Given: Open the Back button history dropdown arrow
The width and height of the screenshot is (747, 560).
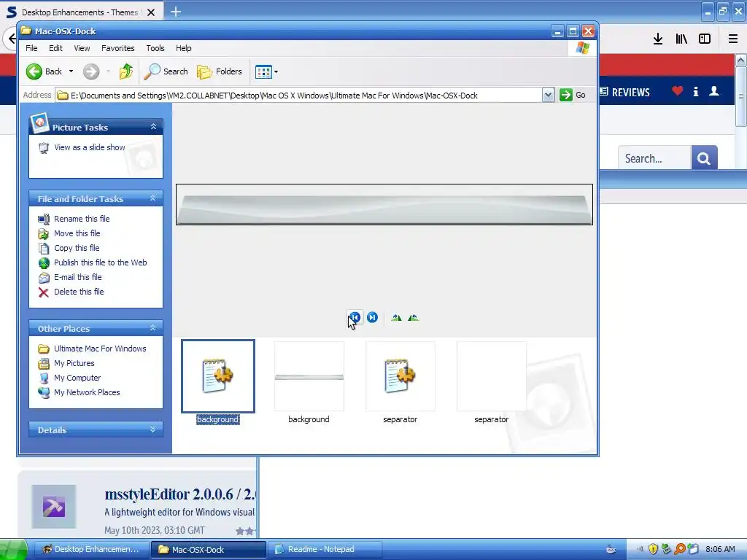Looking at the screenshot, I should (x=71, y=71).
